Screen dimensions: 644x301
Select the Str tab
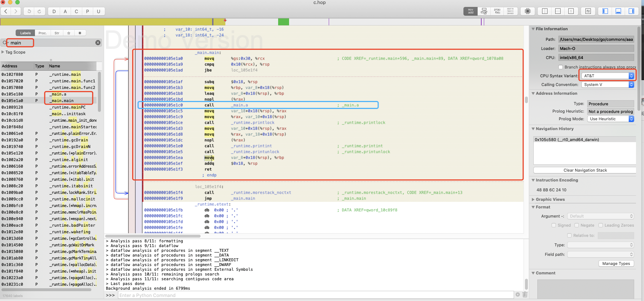(x=57, y=33)
